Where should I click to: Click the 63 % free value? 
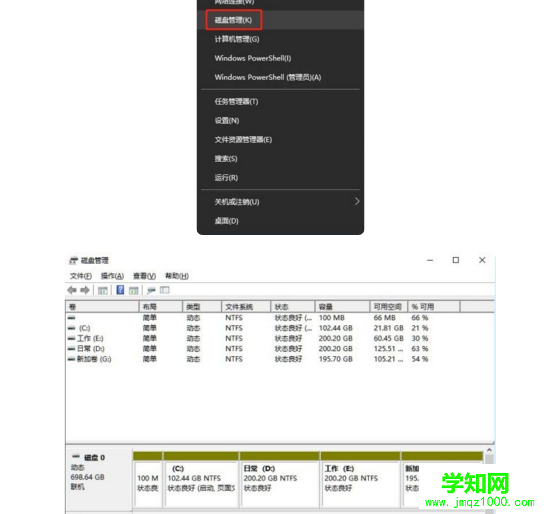pyautogui.click(x=420, y=349)
